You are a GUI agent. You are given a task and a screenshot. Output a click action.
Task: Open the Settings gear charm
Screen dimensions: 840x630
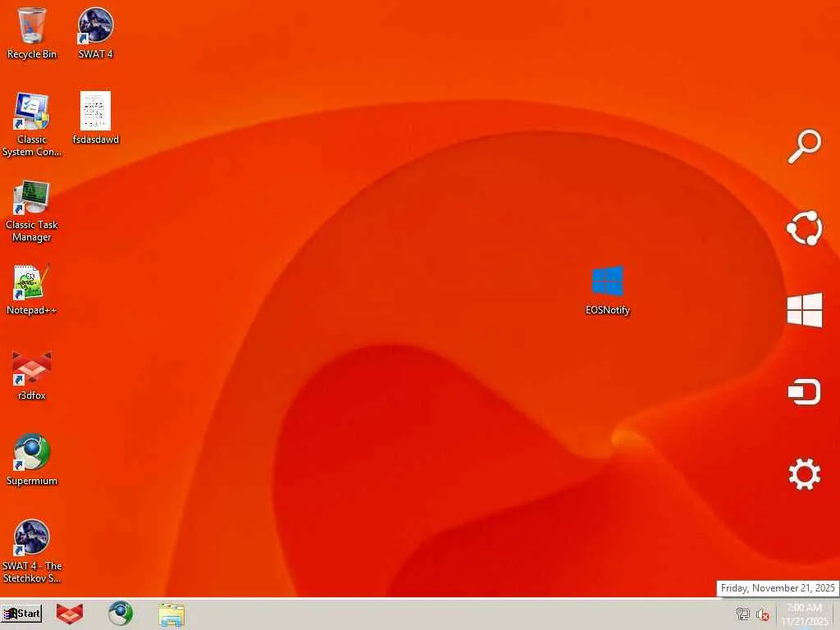(x=805, y=474)
